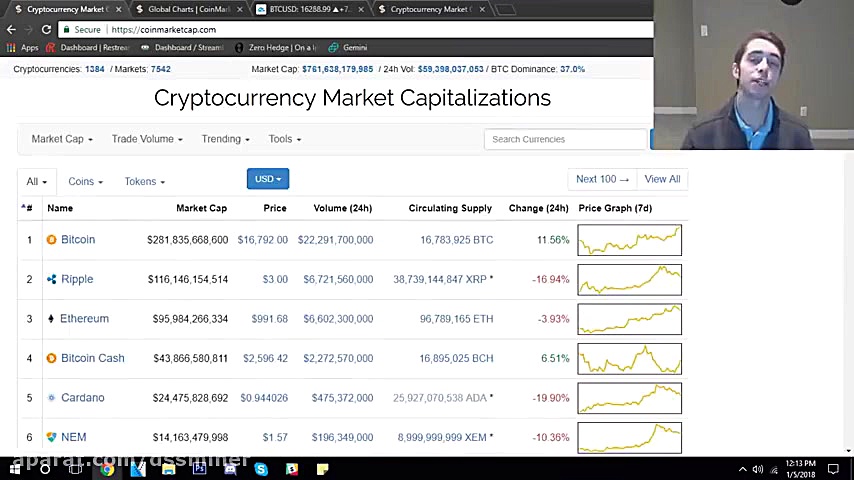854x480 pixels.
Task: Click the Cryptocurrencies count 1384
Action: (x=95, y=69)
